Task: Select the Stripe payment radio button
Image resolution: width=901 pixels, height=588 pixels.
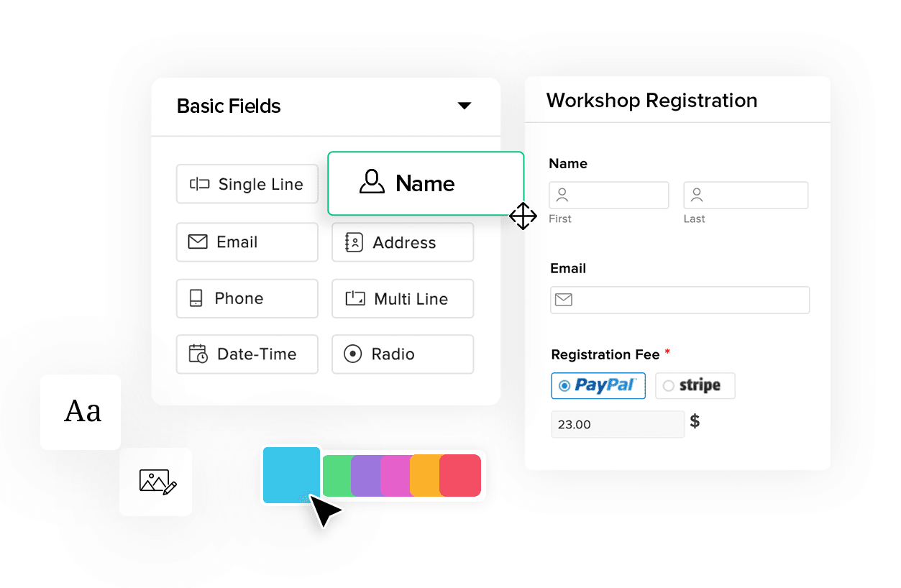Action: 669,385
